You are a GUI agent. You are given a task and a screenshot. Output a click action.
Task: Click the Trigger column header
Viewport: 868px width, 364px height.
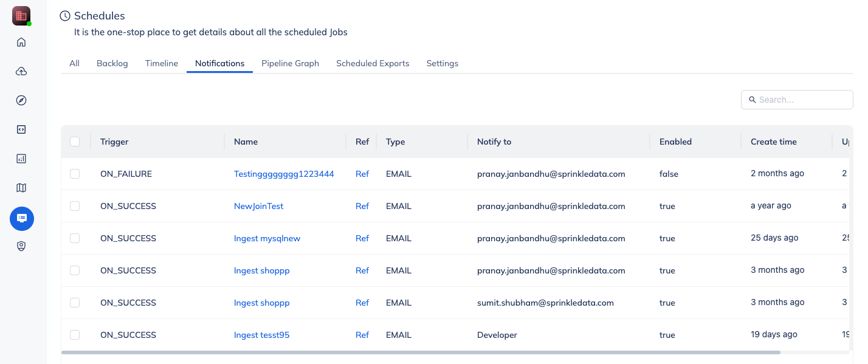click(114, 142)
